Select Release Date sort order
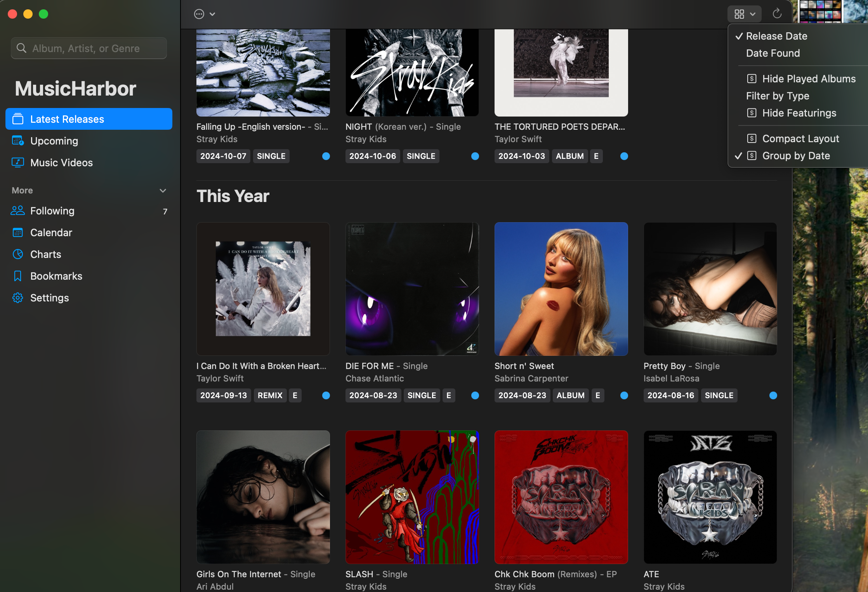Screen dimensions: 868x592 (x=776, y=36)
